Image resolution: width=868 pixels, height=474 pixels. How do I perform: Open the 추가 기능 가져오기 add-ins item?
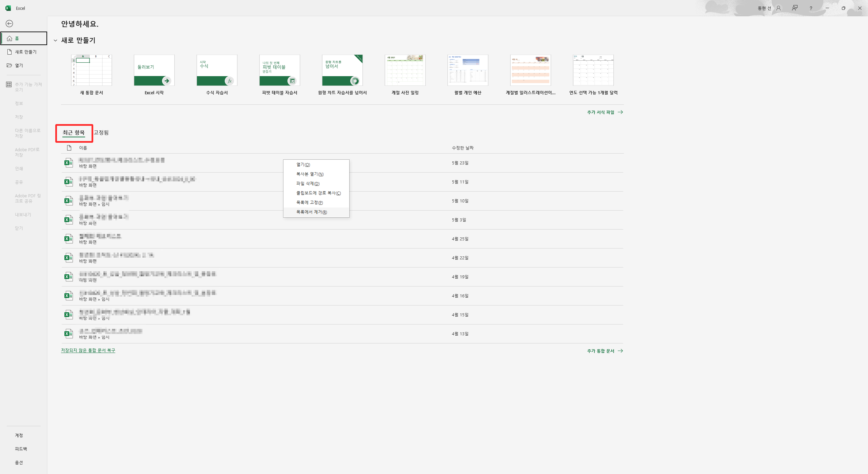28,87
